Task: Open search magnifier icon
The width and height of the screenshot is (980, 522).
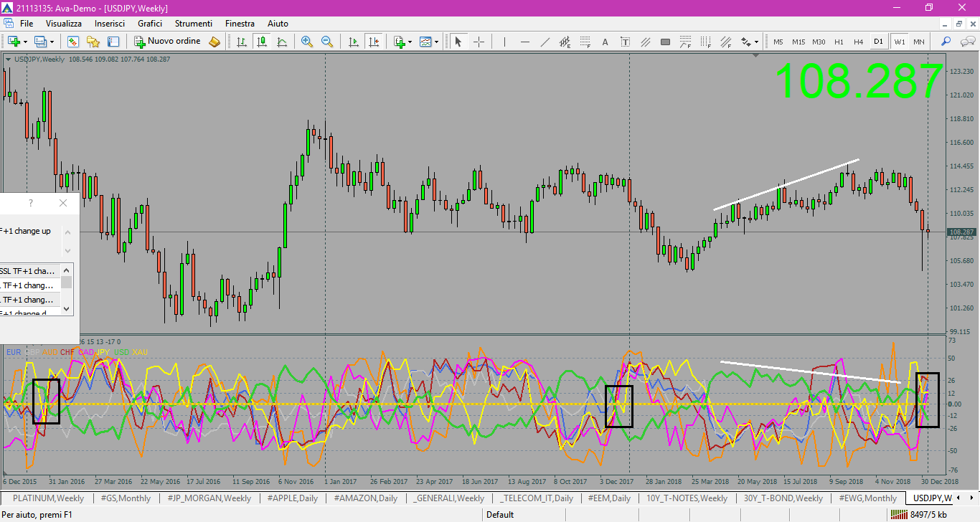Action: coord(946,42)
